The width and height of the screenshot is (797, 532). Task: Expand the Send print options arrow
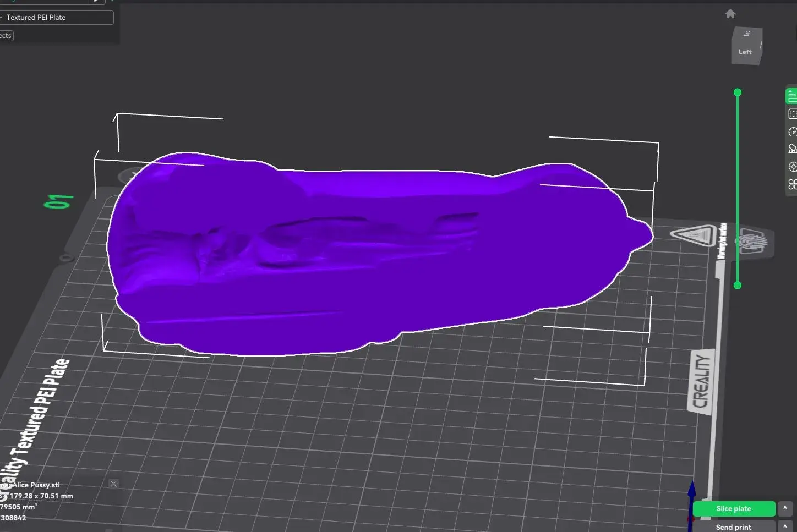pos(785,526)
